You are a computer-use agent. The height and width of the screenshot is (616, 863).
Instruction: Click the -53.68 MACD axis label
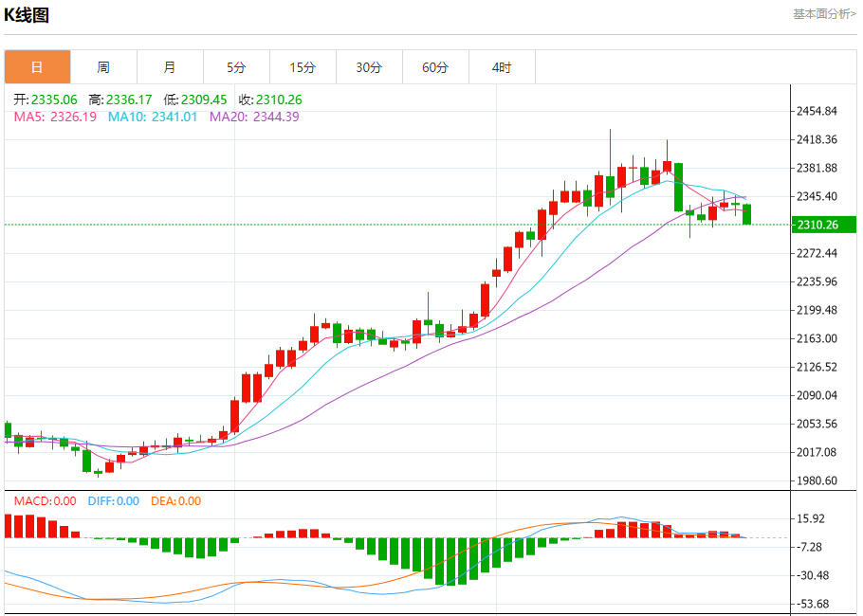pyautogui.click(x=813, y=604)
